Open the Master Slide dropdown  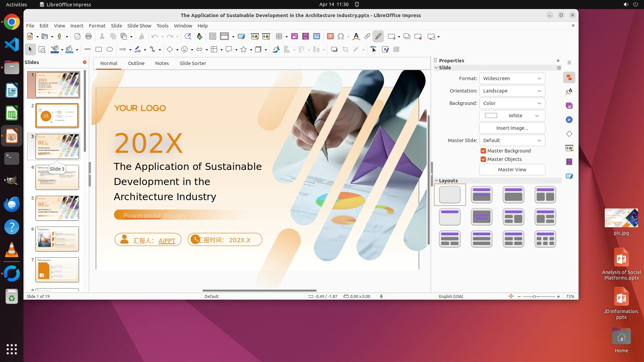click(512, 140)
